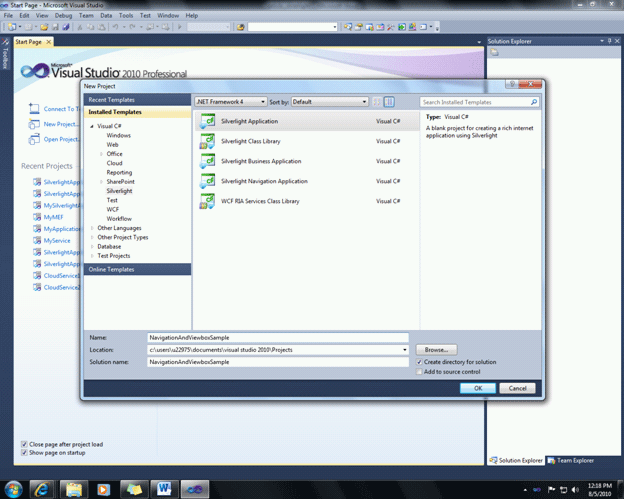Switch templates to small icons view
This screenshot has width=624, height=499.
[x=376, y=102]
